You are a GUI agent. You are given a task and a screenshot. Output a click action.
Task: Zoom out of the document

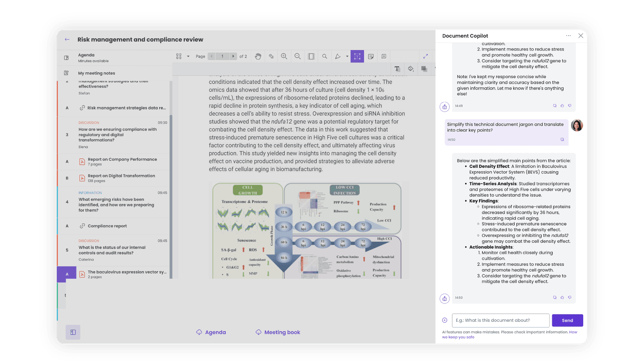tap(297, 56)
